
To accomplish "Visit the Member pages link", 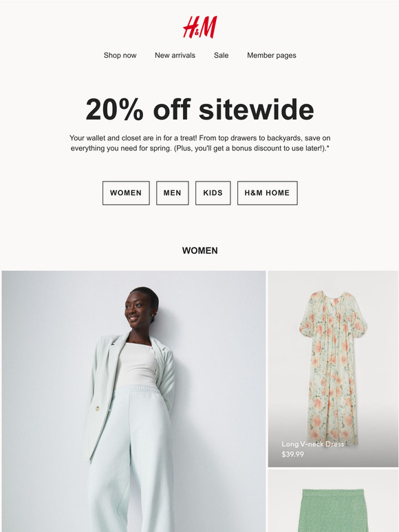I will [x=271, y=55].
